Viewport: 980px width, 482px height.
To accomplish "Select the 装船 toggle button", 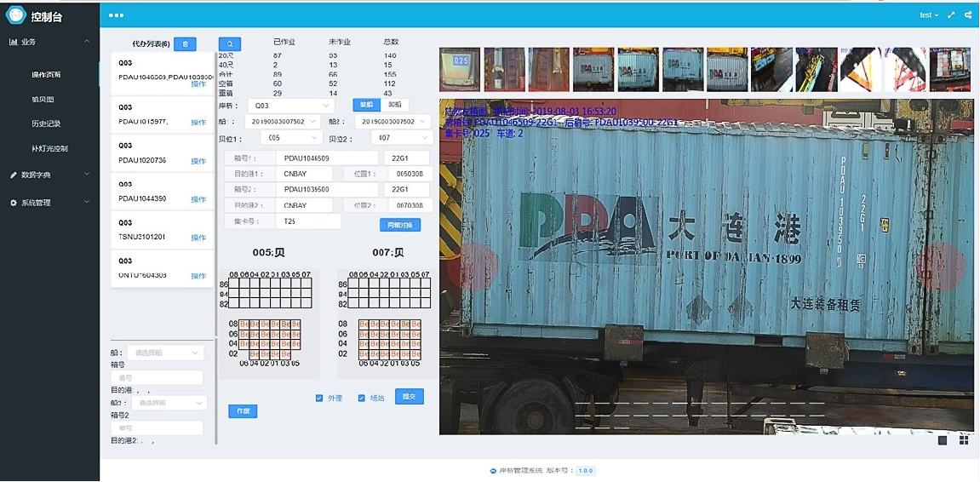I will tap(367, 105).
